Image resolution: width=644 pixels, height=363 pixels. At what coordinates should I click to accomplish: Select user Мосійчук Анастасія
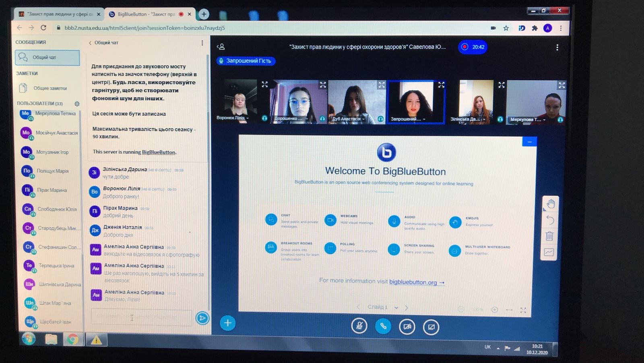[50, 133]
